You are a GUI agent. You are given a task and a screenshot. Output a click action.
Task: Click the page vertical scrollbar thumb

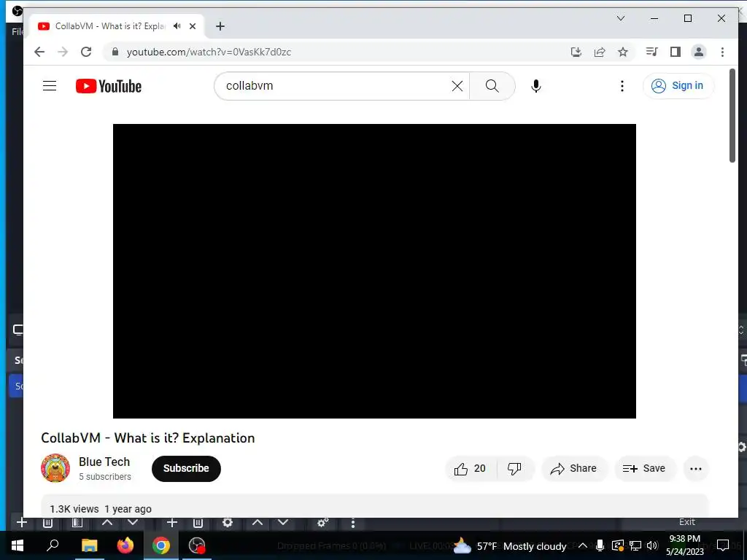(732, 116)
